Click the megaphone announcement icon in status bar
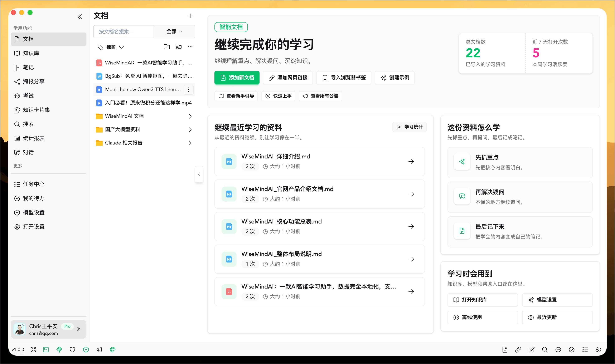615x364 pixels. coord(99,350)
